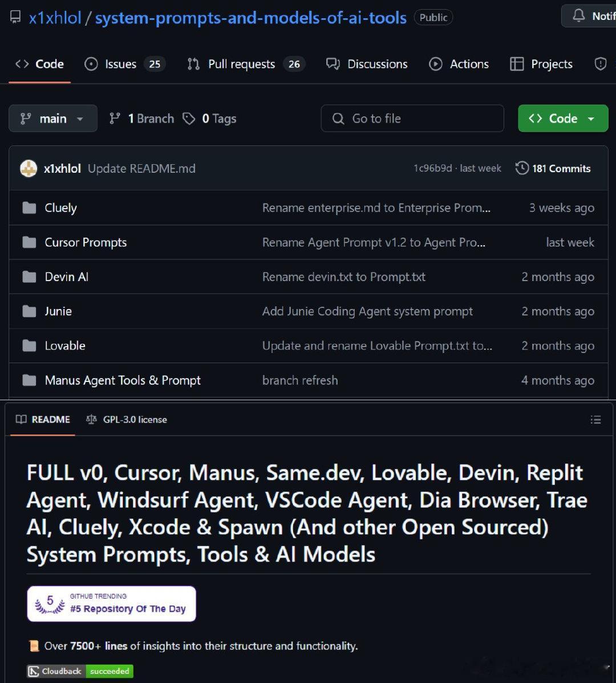Open the Projects tab
This screenshot has height=683, width=616.
541,64
